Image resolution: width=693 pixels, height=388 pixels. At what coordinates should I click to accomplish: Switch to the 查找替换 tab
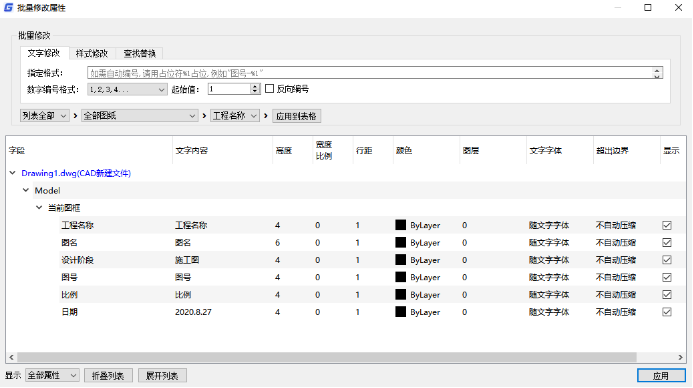click(140, 53)
